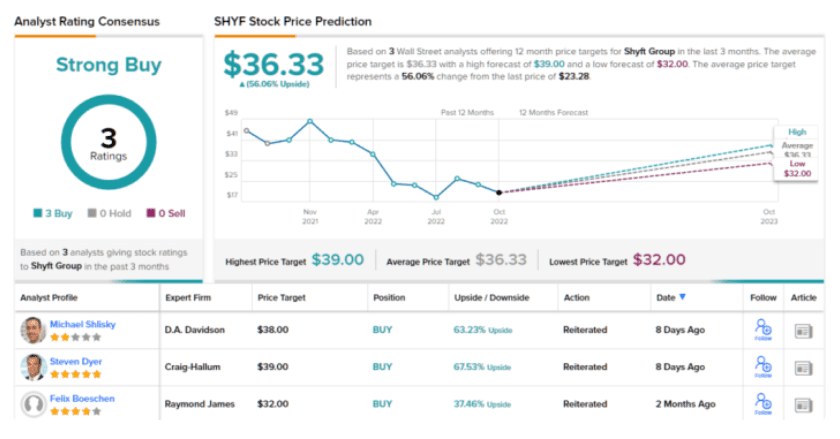Follow analyst Felix Boeschen

click(763, 403)
